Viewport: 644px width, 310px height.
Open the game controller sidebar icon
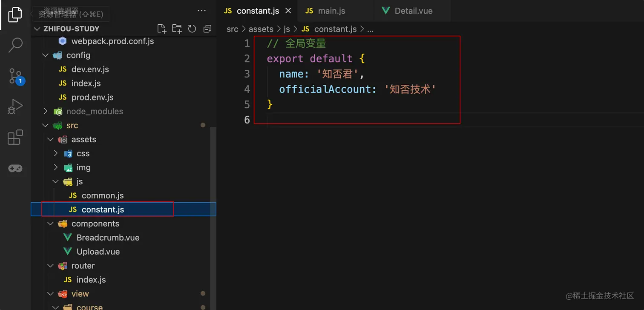(x=15, y=168)
